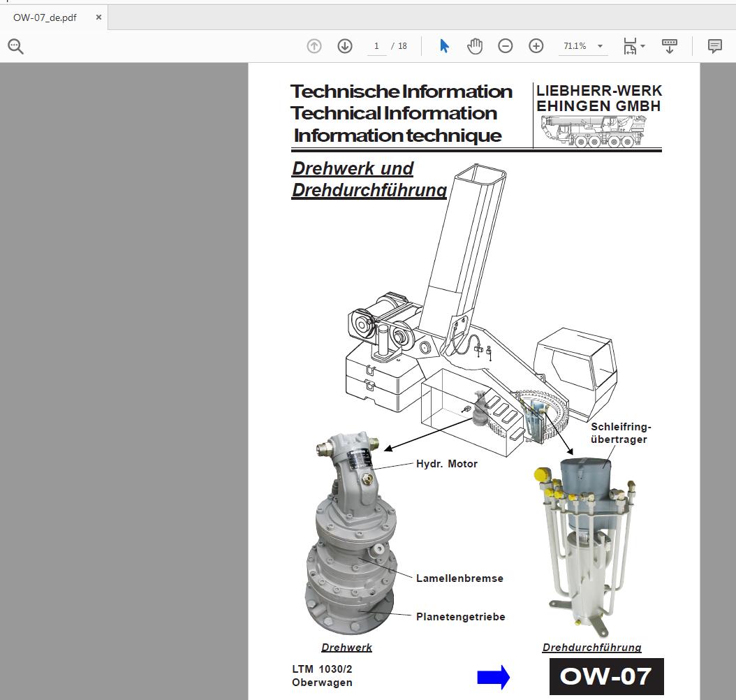
Task: Click the Drehdurchführung caption under slip ring
Action: 592,648
